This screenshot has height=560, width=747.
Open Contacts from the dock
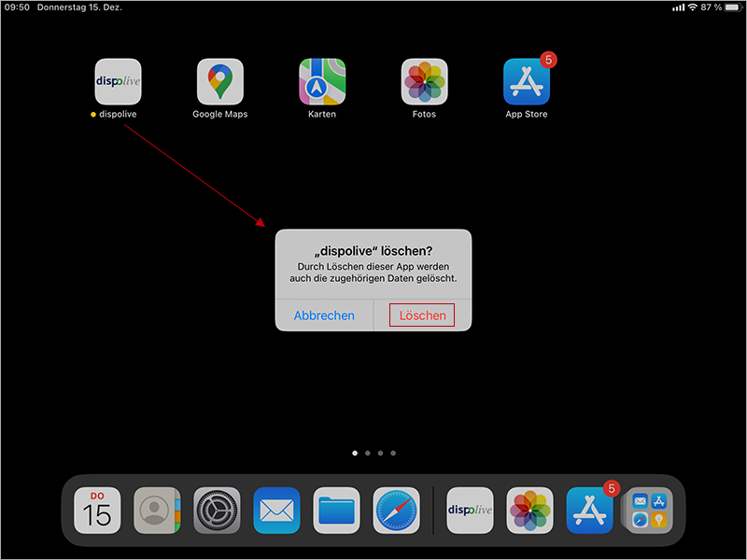click(x=157, y=510)
